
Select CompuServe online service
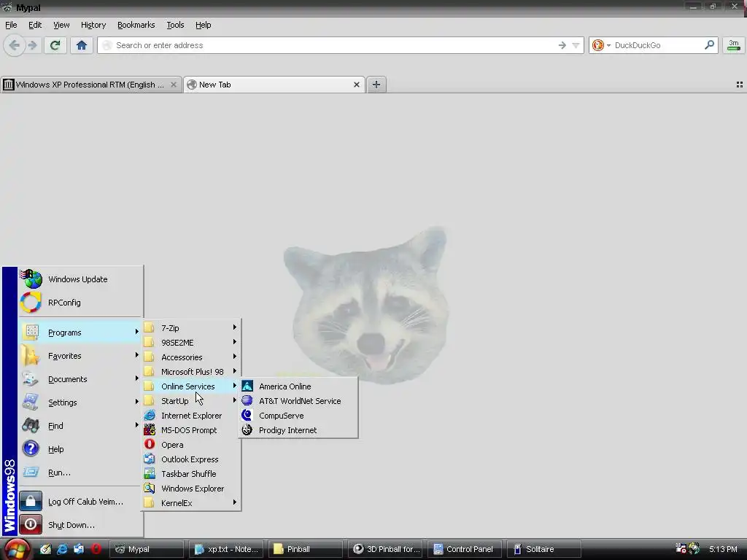click(298, 416)
